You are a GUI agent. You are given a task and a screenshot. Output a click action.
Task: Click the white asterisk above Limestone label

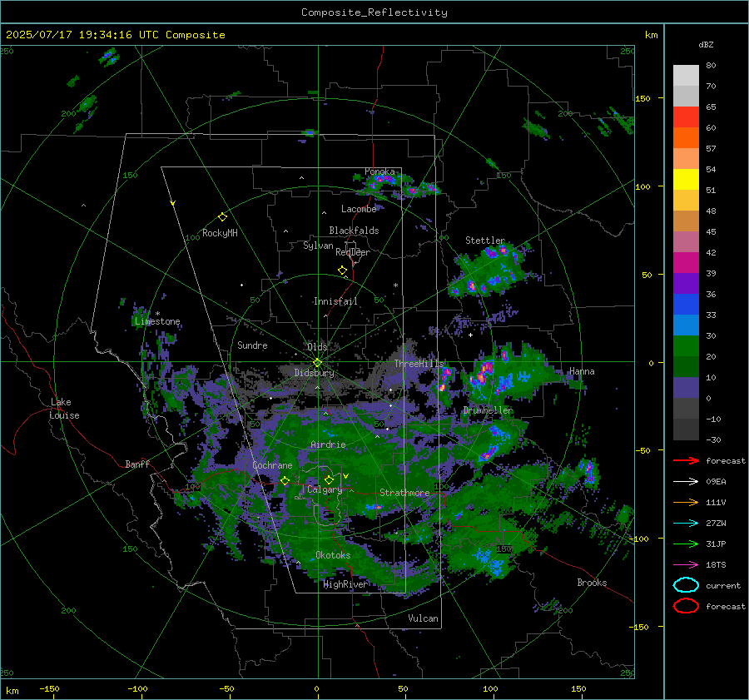coord(157,314)
